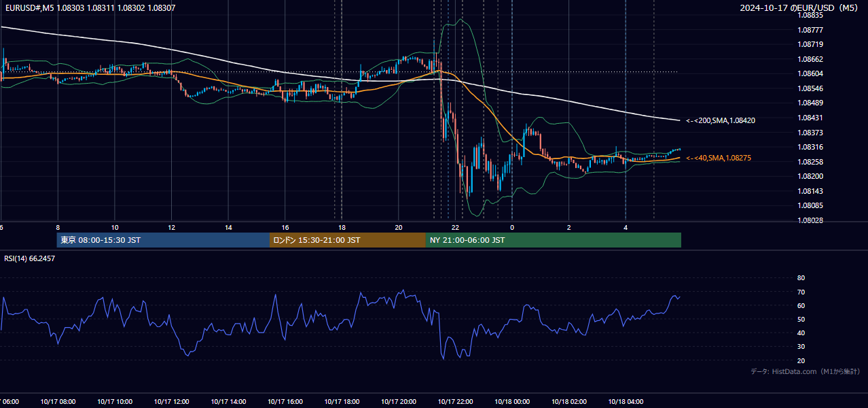This screenshot has height=408, width=868.
Task: Select the 10/17 14:00 date axis label
Action: pyautogui.click(x=228, y=402)
